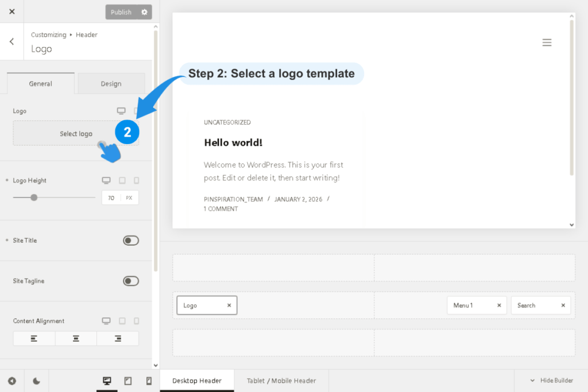Switch to the Design tab

[111, 83]
